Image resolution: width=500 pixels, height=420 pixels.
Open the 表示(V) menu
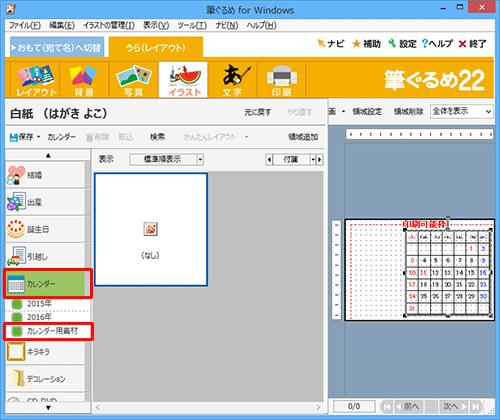156,25
